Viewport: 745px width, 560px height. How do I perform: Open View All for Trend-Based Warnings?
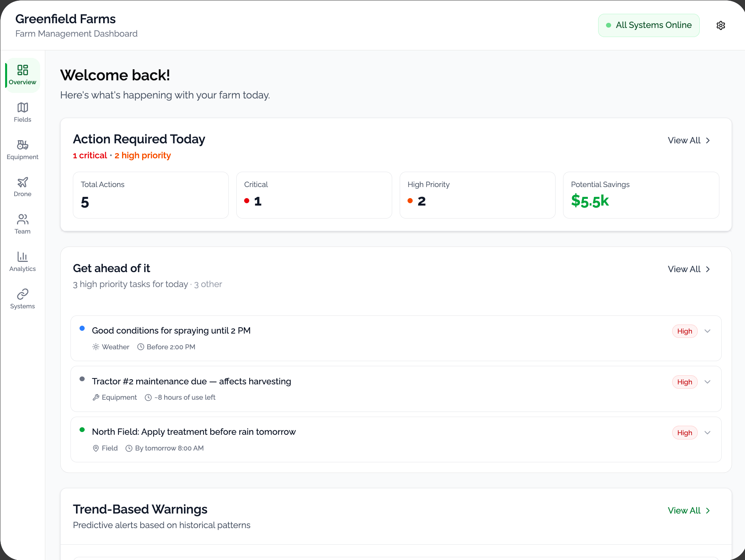pyautogui.click(x=689, y=511)
